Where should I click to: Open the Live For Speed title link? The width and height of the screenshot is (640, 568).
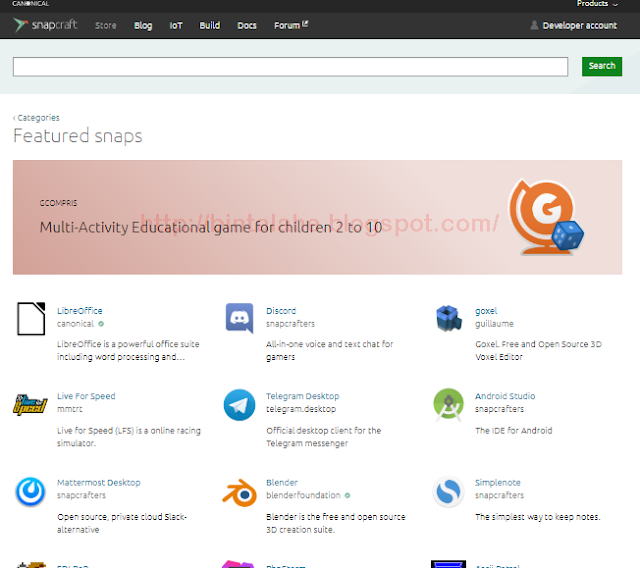click(86, 396)
